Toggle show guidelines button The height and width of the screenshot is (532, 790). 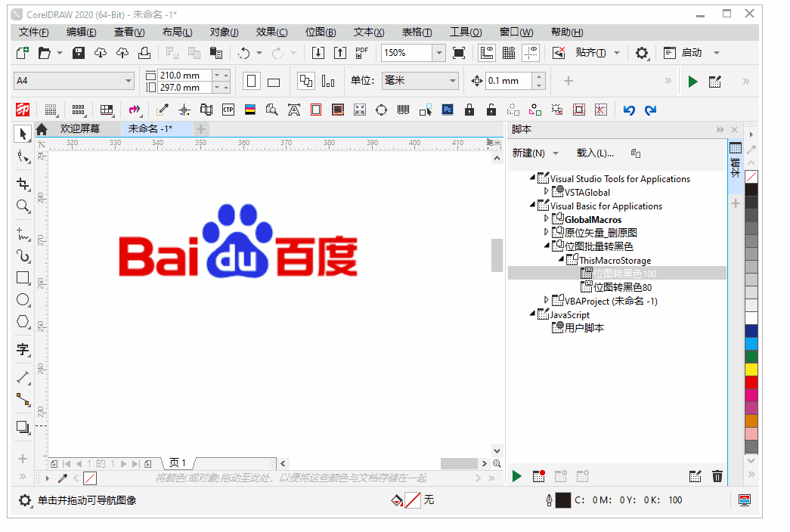click(x=531, y=52)
